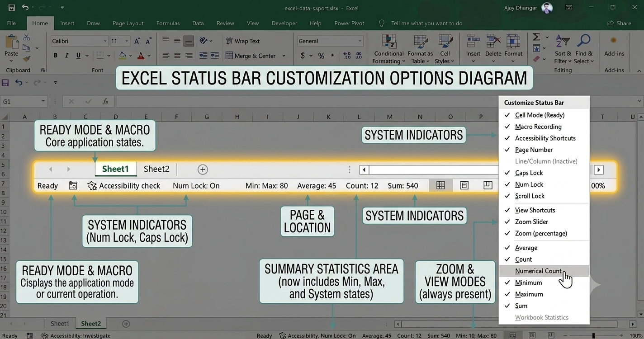The height and width of the screenshot is (339, 644).
Task: Switch to the Formulas tab
Action: click(x=168, y=23)
